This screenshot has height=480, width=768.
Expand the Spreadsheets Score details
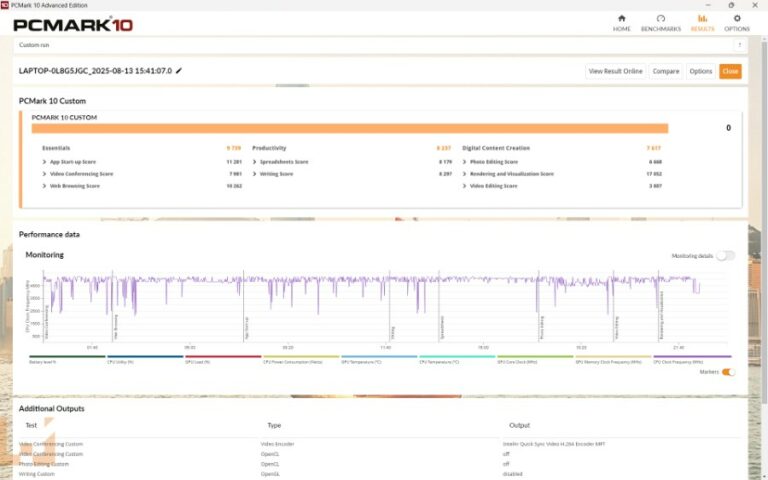254,161
